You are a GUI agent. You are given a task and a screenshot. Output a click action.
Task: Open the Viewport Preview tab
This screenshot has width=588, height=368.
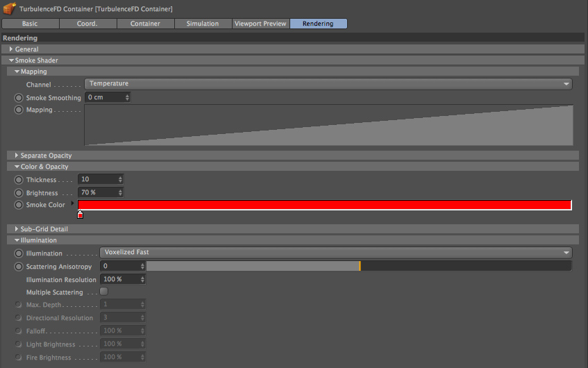click(x=260, y=24)
